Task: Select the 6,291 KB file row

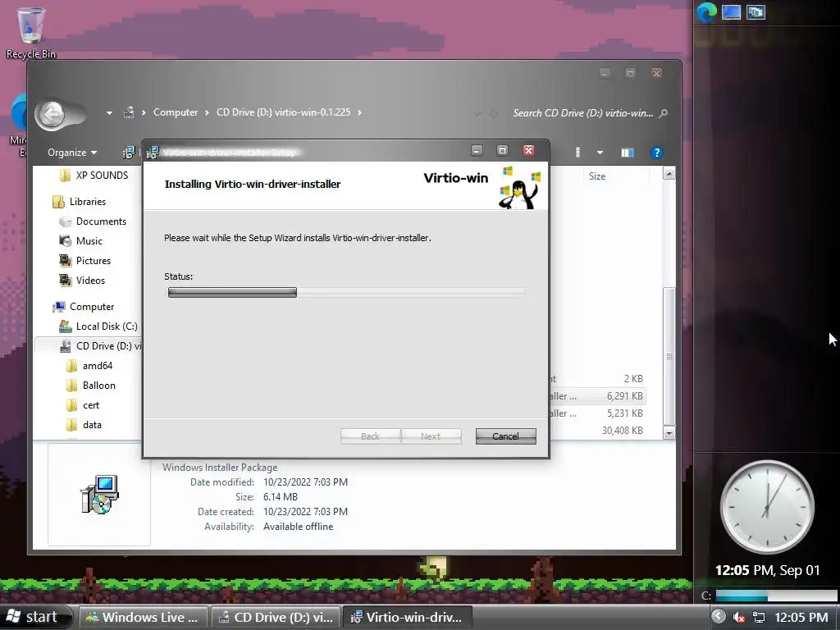Action: [x=597, y=396]
